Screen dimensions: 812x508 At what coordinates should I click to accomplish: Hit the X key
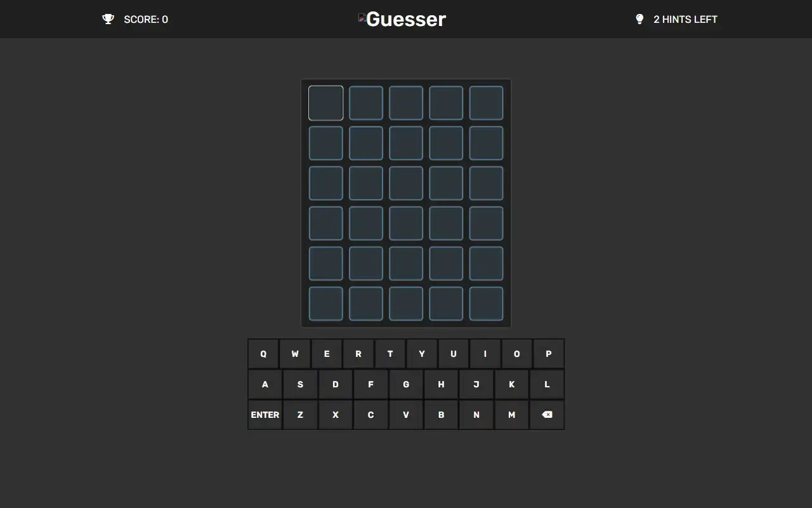(336, 415)
